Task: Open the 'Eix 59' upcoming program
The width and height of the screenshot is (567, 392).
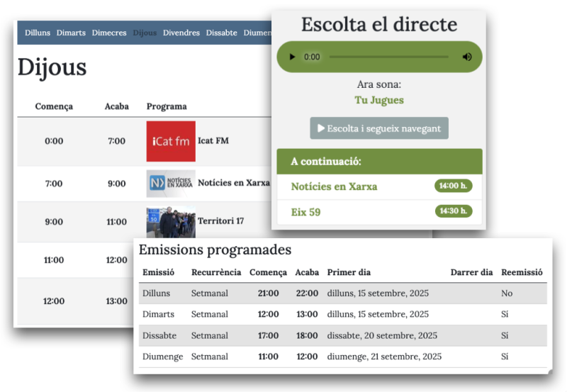Action: [x=305, y=212]
